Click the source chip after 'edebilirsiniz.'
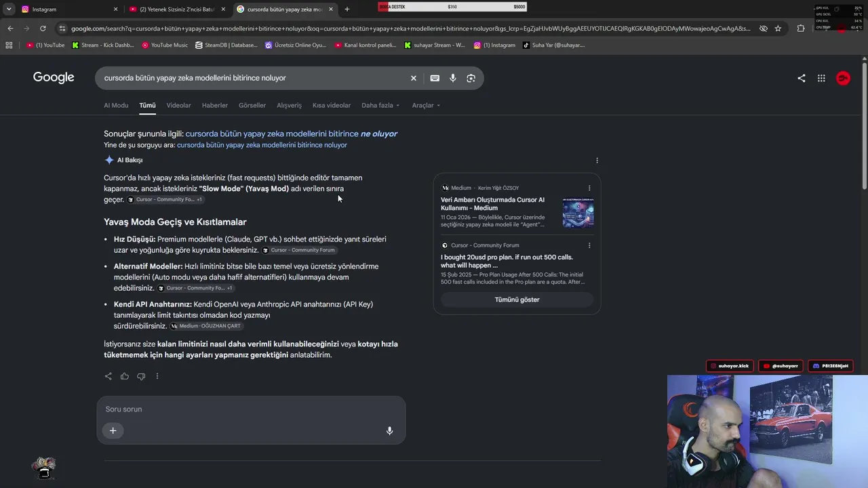 pyautogui.click(x=196, y=288)
